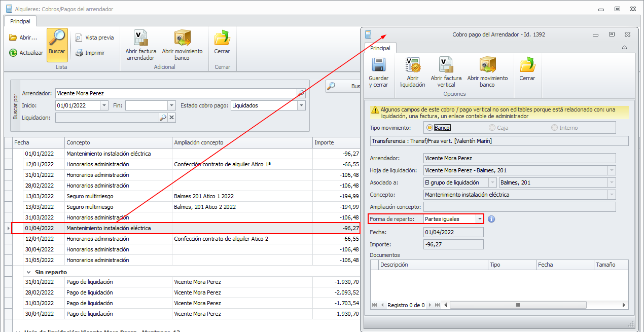
Task: Open the Inicio date dropdown
Action: tap(104, 105)
